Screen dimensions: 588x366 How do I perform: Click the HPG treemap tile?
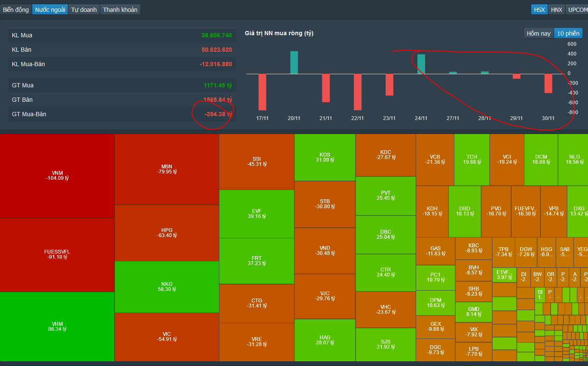coord(167,233)
